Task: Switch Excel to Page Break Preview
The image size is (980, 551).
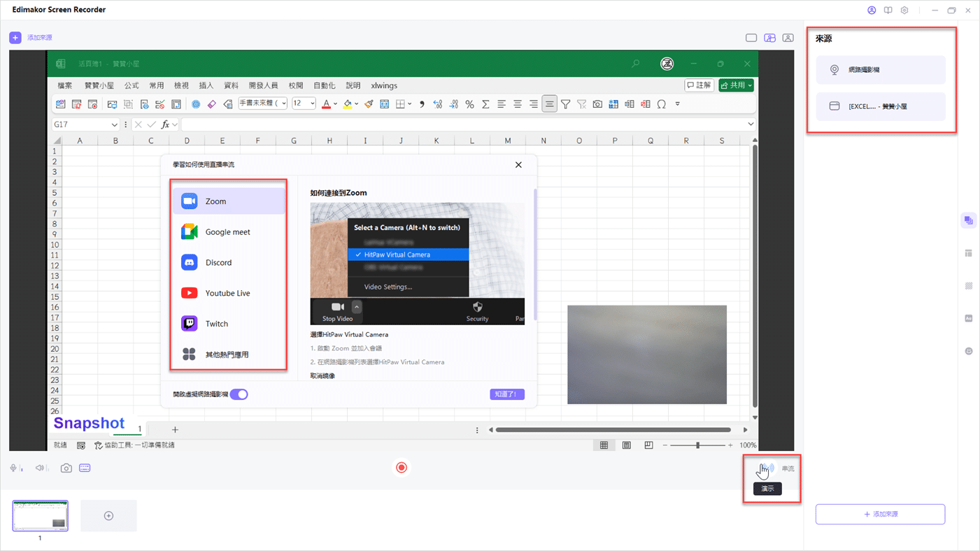Action: point(648,445)
